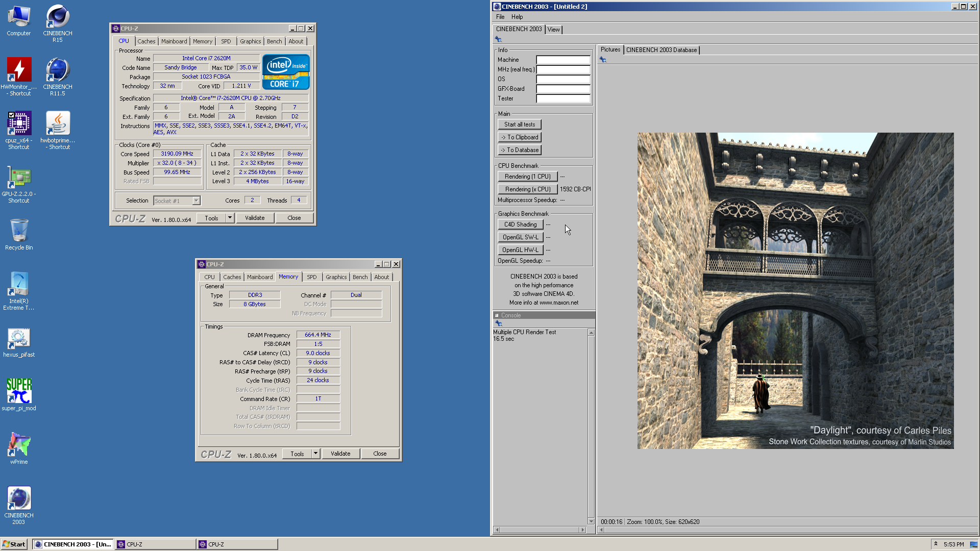Click the rendered Daylight picture
Image resolution: width=980 pixels, height=551 pixels.
click(795, 291)
